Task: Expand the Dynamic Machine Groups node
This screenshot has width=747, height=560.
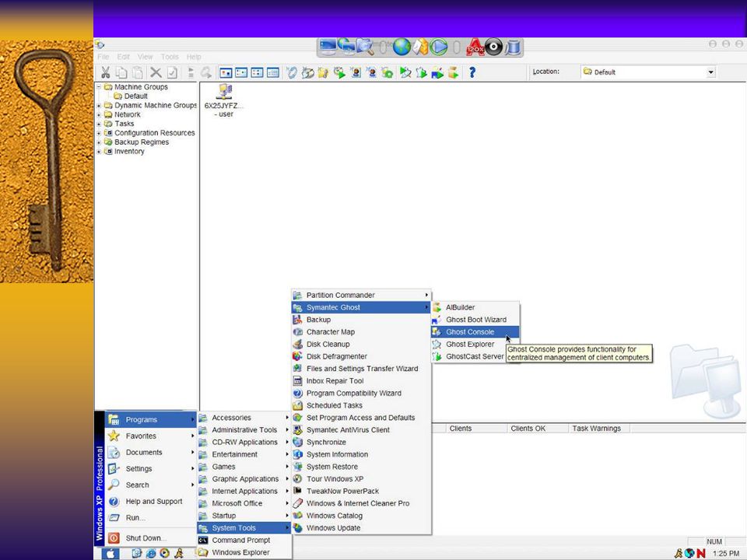Action: (99, 105)
